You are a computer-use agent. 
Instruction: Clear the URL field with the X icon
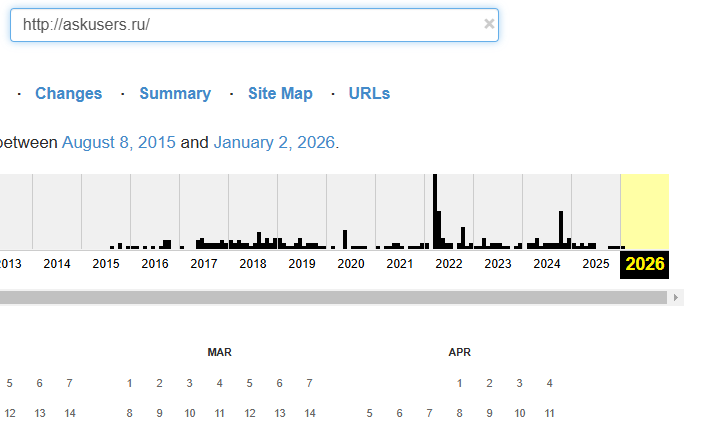(x=489, y=24)
